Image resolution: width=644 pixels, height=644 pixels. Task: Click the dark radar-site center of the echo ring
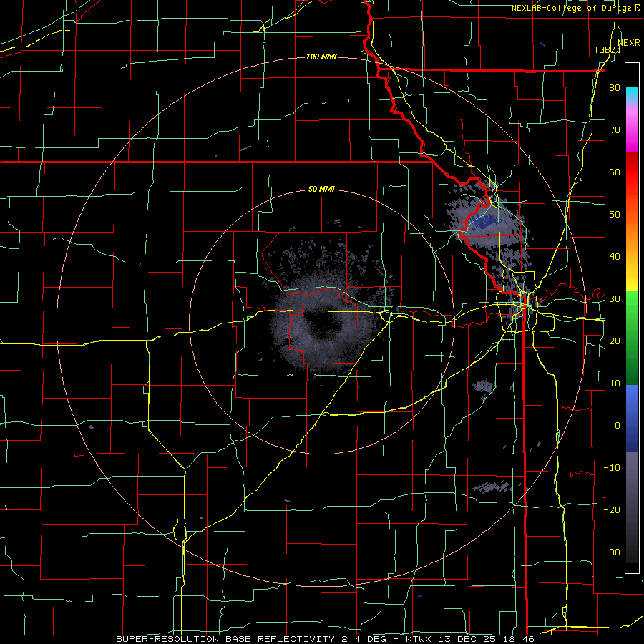point(323,323)
